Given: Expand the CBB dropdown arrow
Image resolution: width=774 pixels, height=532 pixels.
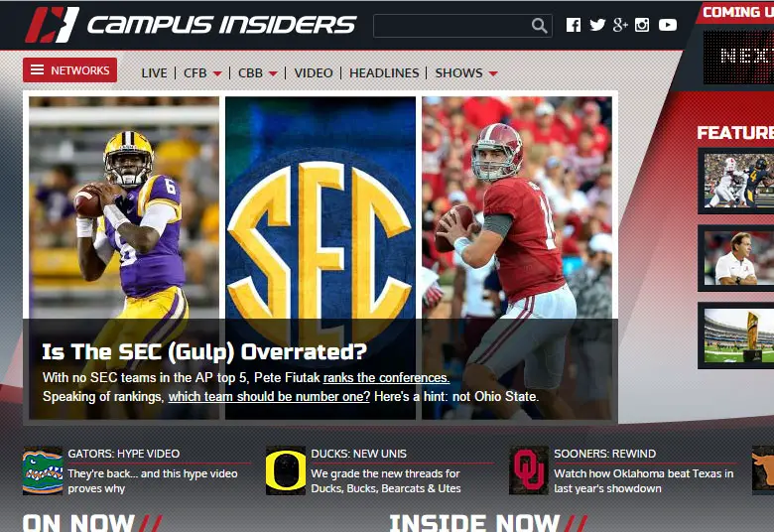Looking at the screenshot, I should point(273,73).
